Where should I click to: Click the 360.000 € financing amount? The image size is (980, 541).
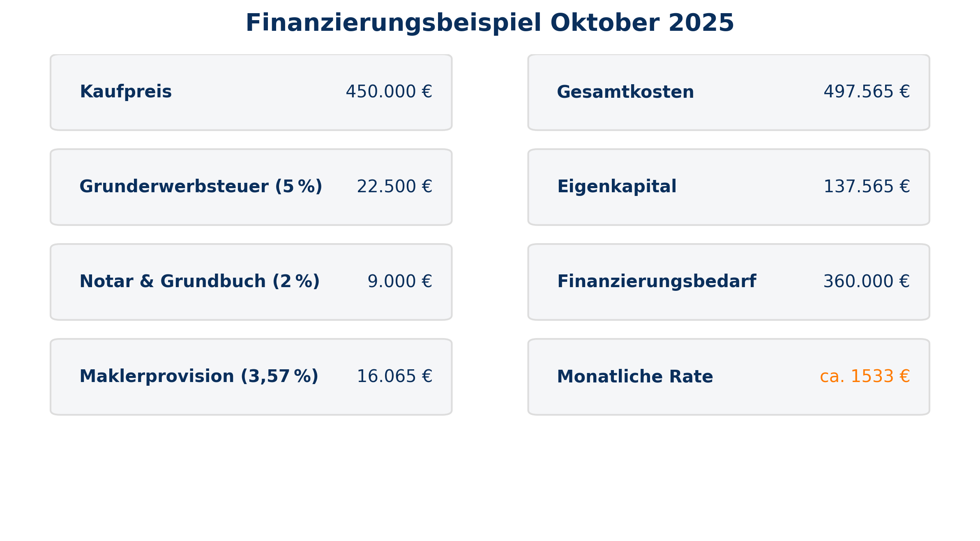tap(867, 281)
